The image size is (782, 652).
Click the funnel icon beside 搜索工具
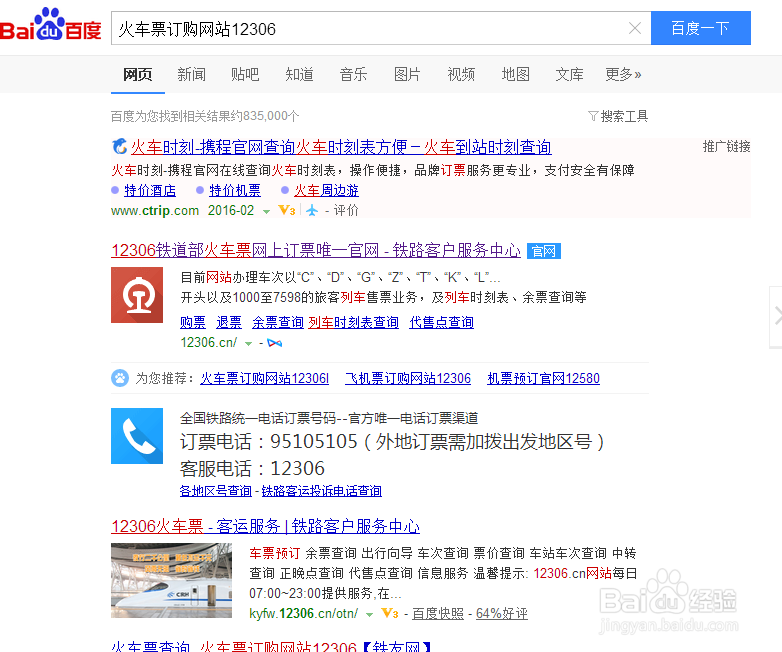point(593,116)
